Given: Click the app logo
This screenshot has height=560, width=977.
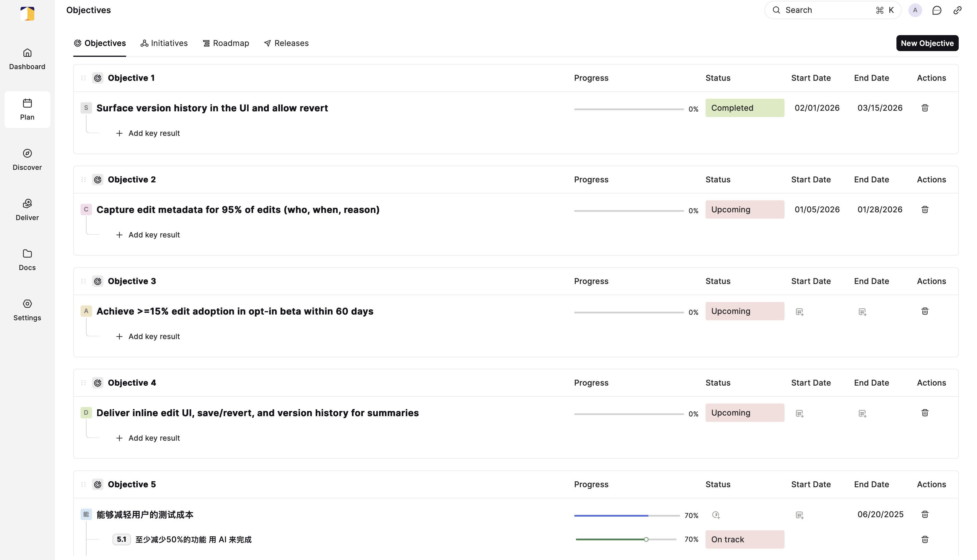Looking at the screenshot, I should (27, 13).
